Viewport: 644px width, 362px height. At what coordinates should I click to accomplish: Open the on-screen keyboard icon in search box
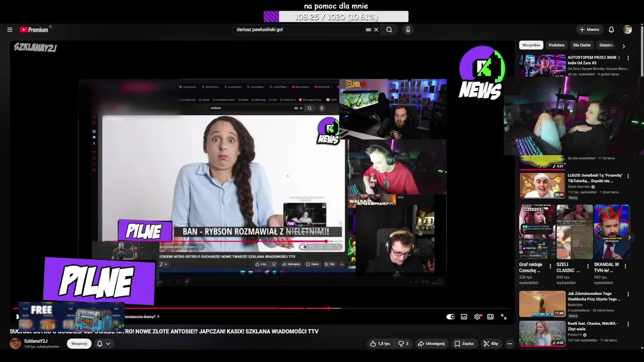pos(368,30)
